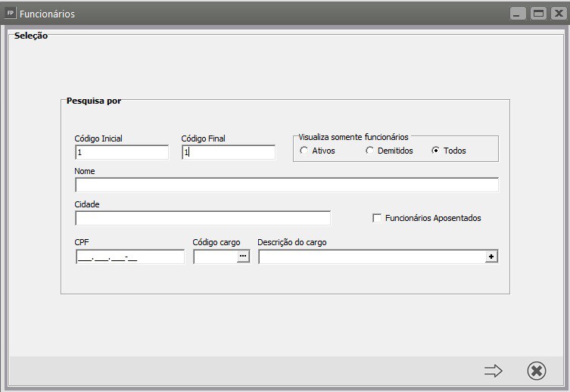Select the Demitidos radio option
The image size is (570, 392).
[x=369, y=151]
